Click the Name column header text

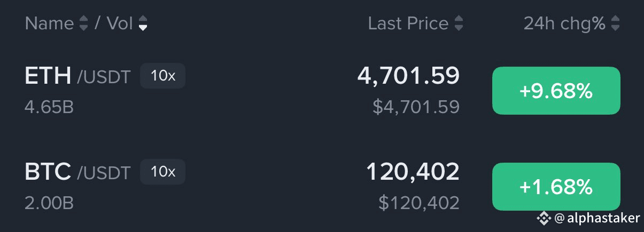point(49,23)
